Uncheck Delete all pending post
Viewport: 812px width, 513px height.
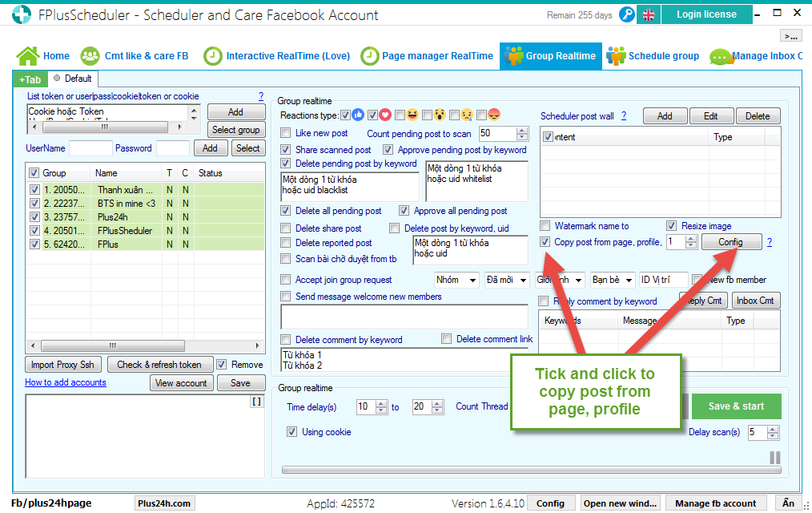[x=285, y=211]
